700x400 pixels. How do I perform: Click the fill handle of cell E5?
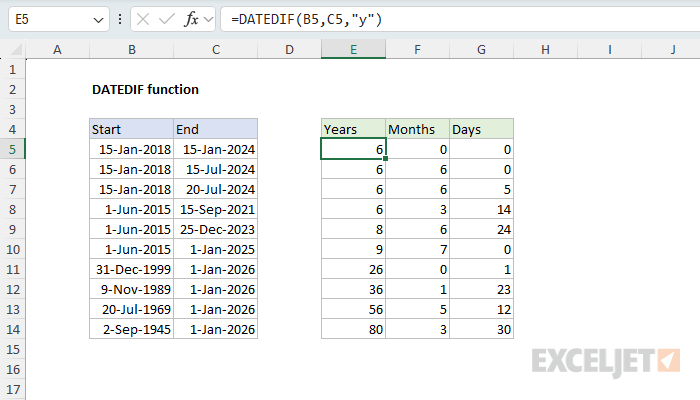[x=385, y=158]
